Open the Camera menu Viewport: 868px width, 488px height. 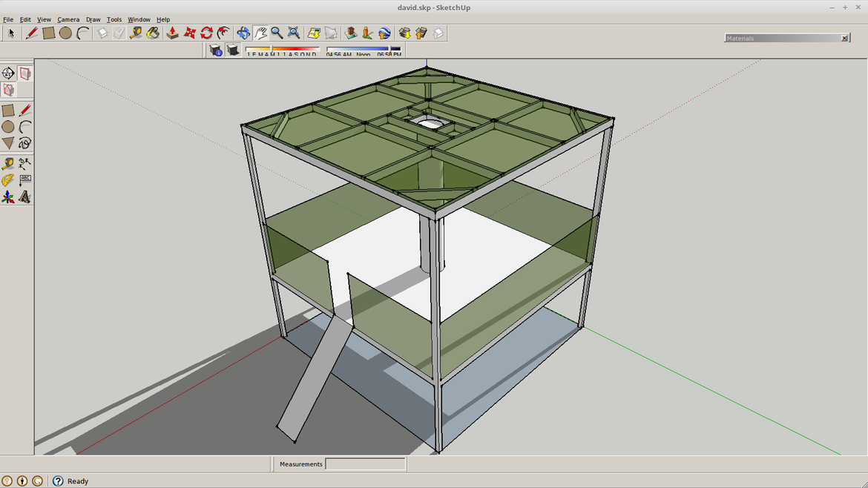(x=68, y=19)
